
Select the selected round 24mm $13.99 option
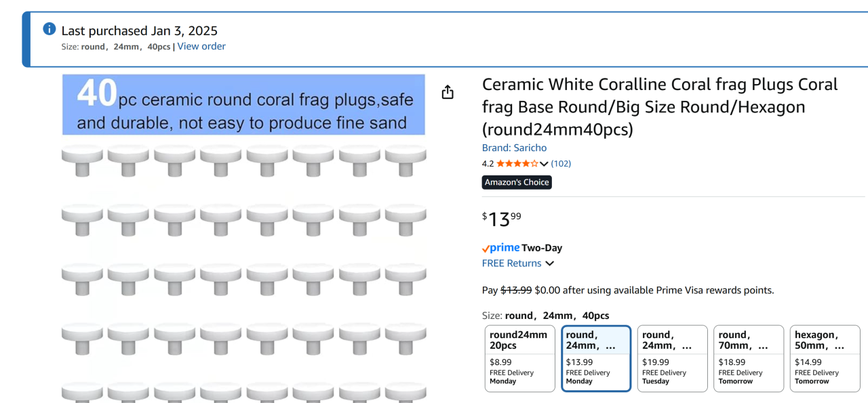click(x=596, y=358)
